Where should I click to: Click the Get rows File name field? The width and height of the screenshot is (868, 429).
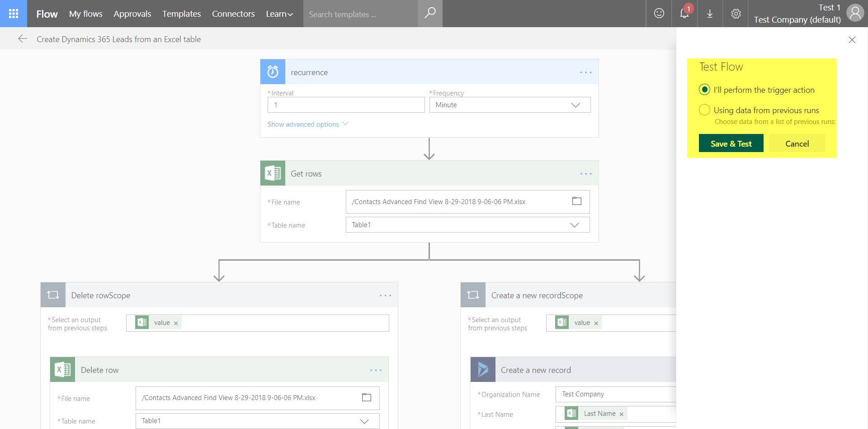tap(467, 202)
